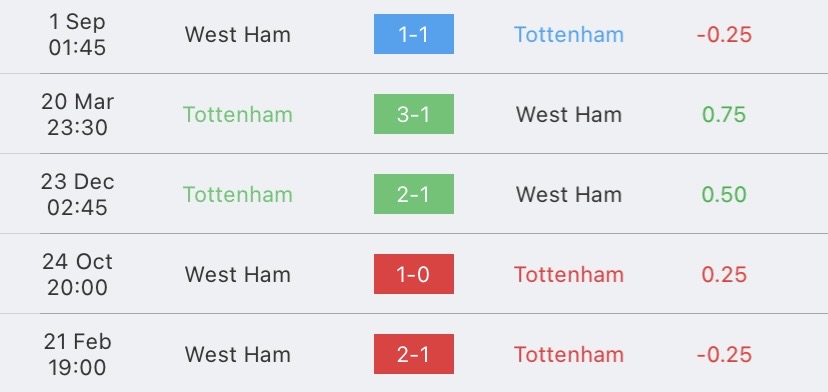Select blue Tottenham in the 1 Sep match
This screenshot has height=392, width=828.
[x=569, y=35]
